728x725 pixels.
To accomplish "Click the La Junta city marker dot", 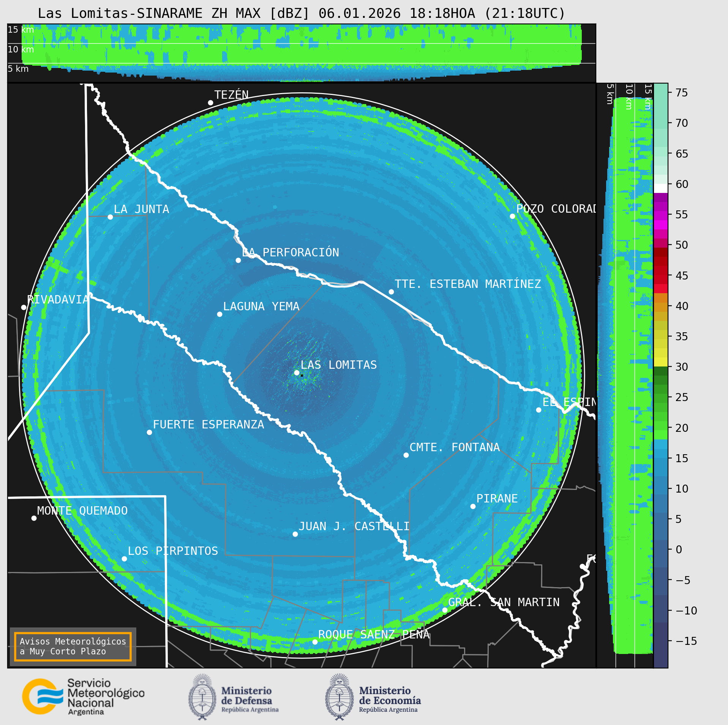I will 110,217.
